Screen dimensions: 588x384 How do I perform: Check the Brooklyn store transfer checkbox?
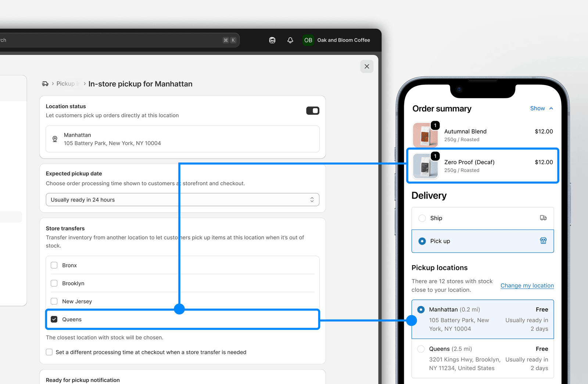(54, 283)
